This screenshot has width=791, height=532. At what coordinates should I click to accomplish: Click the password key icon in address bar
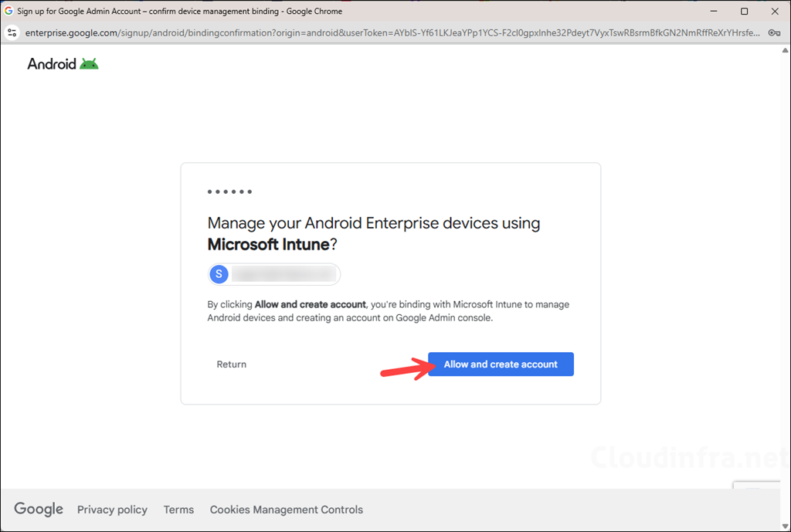tap(774, 32)
